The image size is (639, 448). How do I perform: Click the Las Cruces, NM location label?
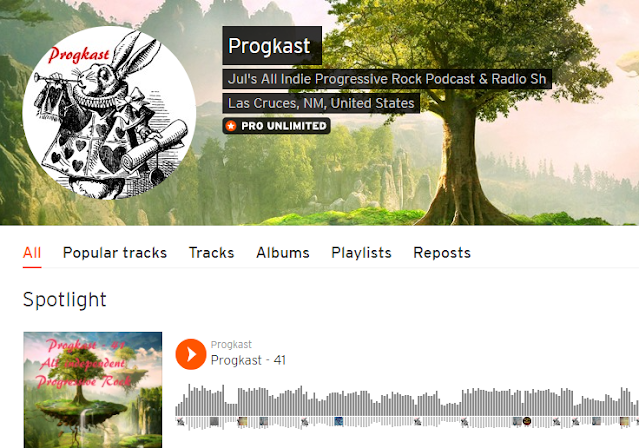click(x=321, y=103)
